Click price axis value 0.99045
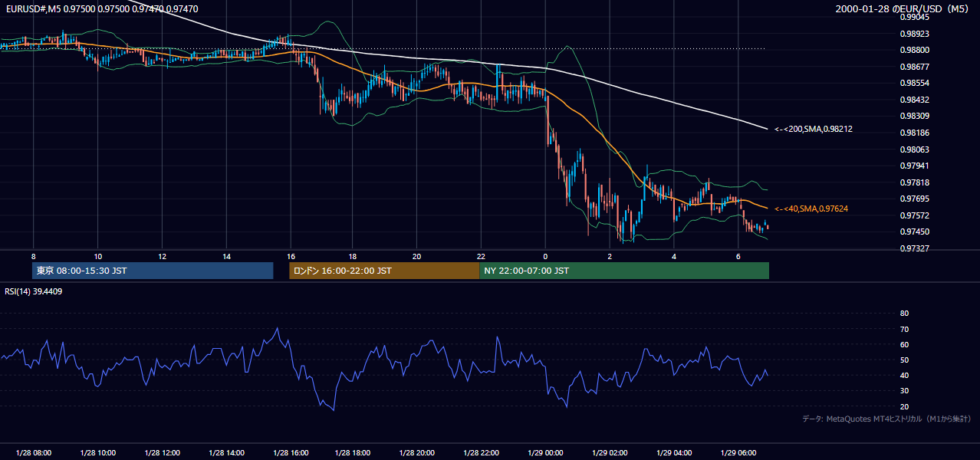The width and height of the screenshot is (980, 460). click(915, 17)
